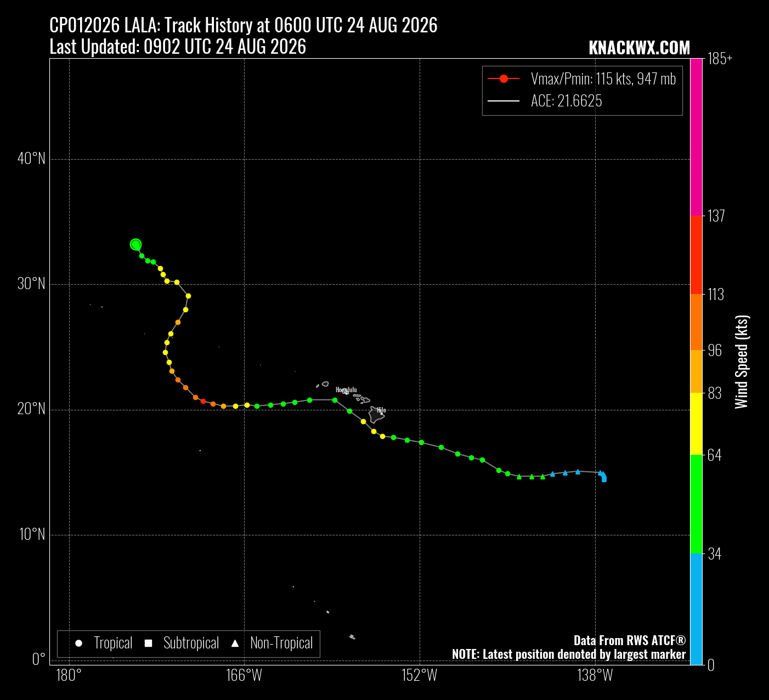Click the green 34–64 colorbar segment
Viewport: 769px width, 700px height.
tap(696, 505)
